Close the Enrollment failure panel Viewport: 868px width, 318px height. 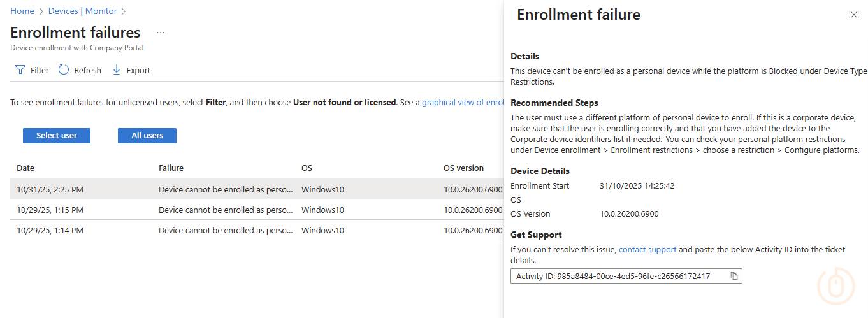coord(853,15)
